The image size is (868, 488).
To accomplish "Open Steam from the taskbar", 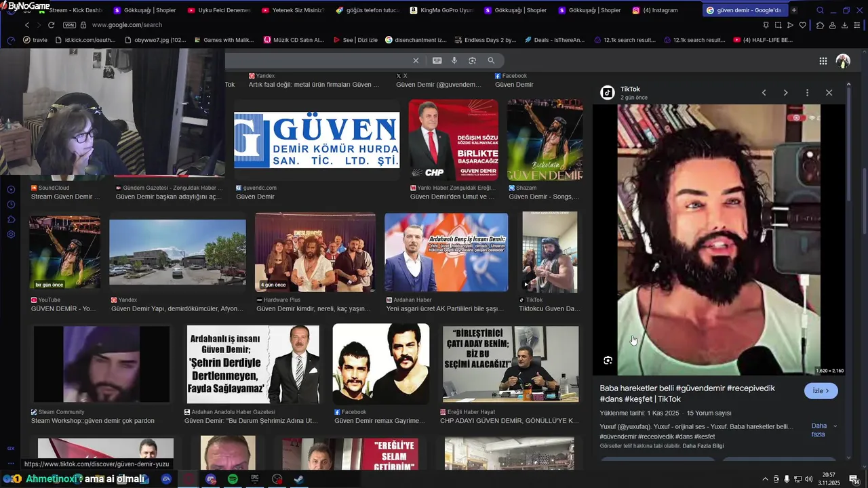I will click(x=298, y=479).
